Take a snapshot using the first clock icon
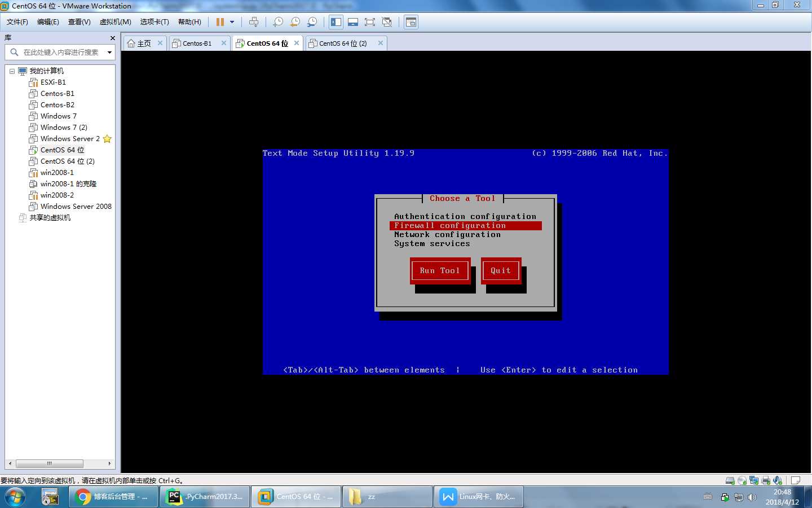 (278, 22)
